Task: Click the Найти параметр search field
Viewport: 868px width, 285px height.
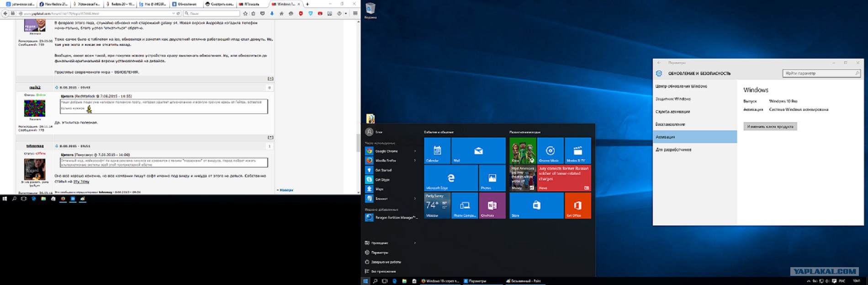Action: pos(822,73)
